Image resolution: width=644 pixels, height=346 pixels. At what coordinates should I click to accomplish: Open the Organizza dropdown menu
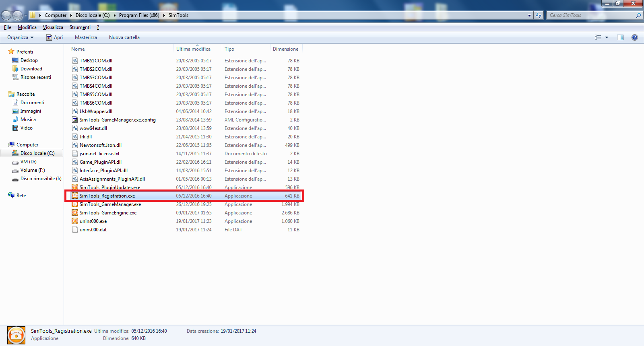[20, 37]
